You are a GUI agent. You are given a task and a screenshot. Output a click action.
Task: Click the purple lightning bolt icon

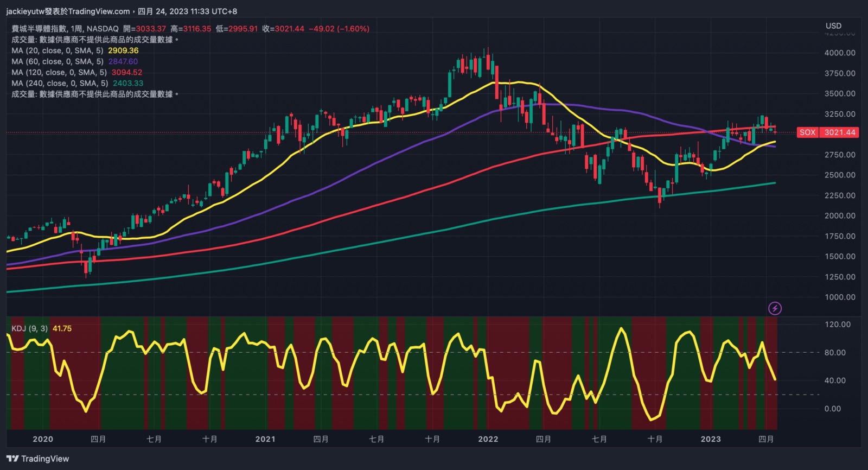coord(775,308)
